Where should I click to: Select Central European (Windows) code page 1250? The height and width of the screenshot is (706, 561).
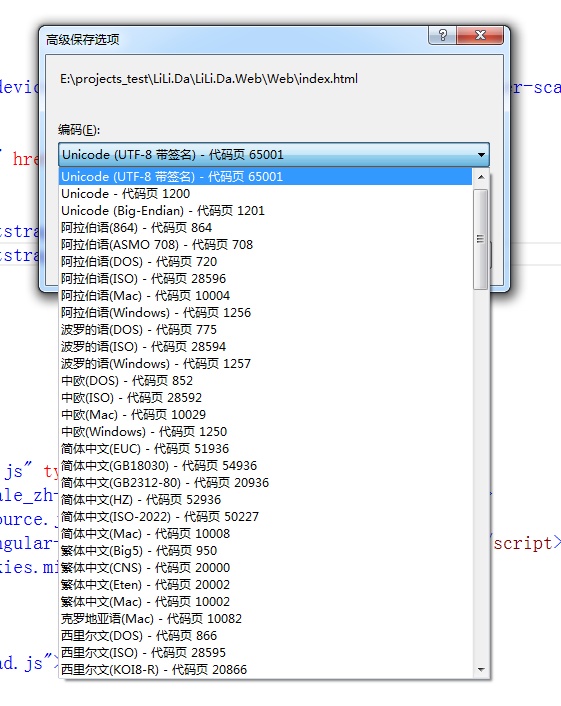pos(266,432)
